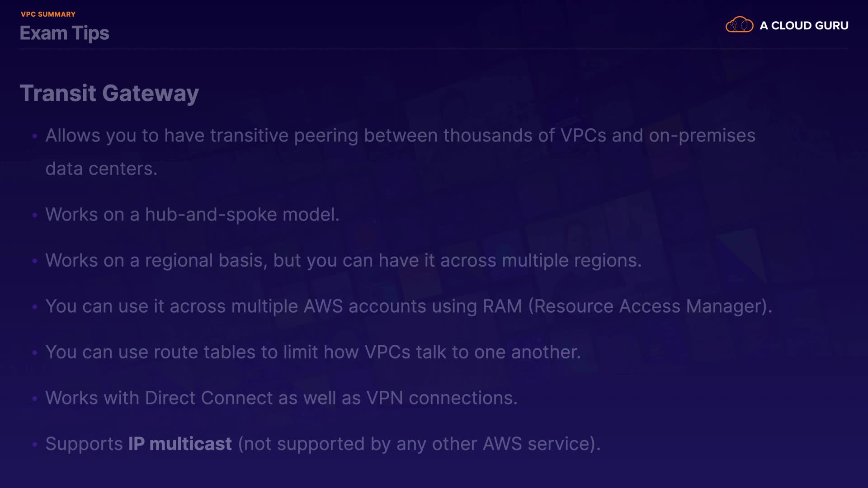The image size is (868, 488).
Task: Select the Direct Connect and VPN bullet text
Action: [281, 398]
